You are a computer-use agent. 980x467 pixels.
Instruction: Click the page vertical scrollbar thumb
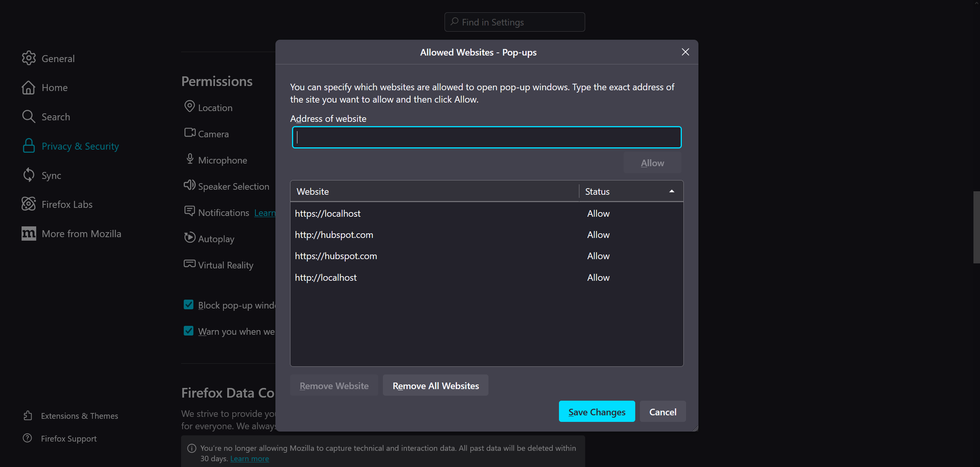pos(976,227)
